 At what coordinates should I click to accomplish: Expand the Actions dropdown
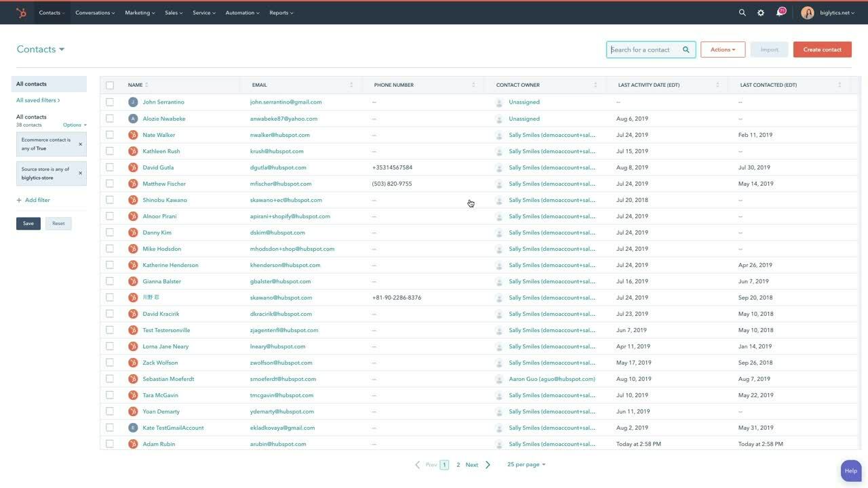tap(722, 49)
